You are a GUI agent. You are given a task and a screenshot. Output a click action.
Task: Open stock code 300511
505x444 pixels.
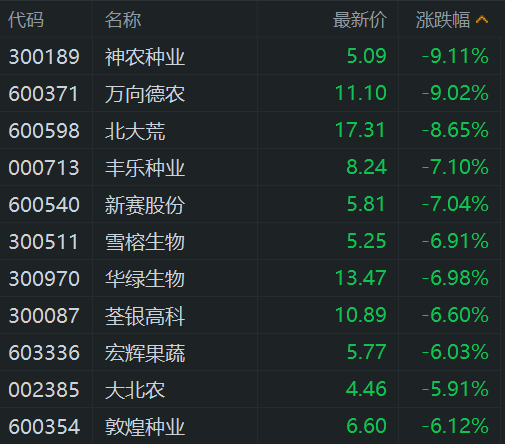pos(43,241)
